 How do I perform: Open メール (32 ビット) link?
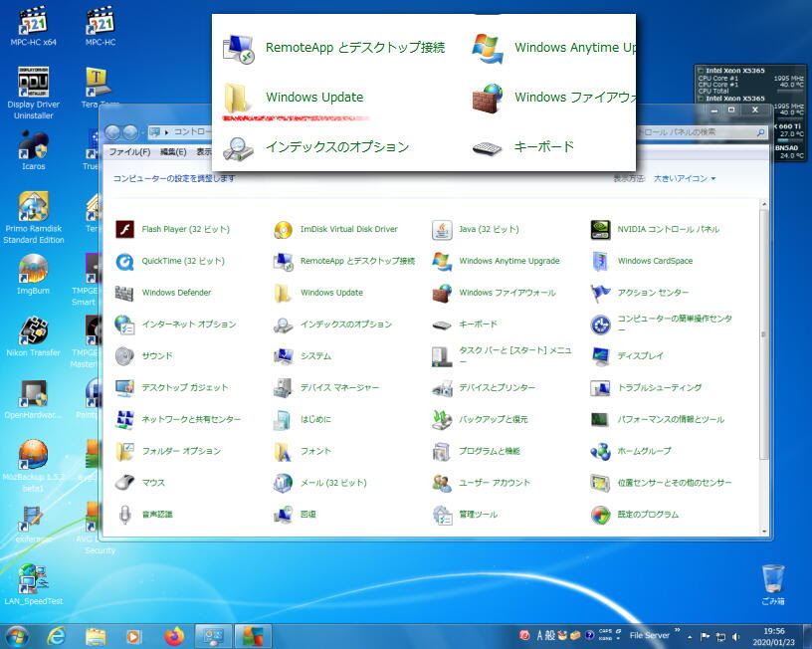tap(333, 483)
